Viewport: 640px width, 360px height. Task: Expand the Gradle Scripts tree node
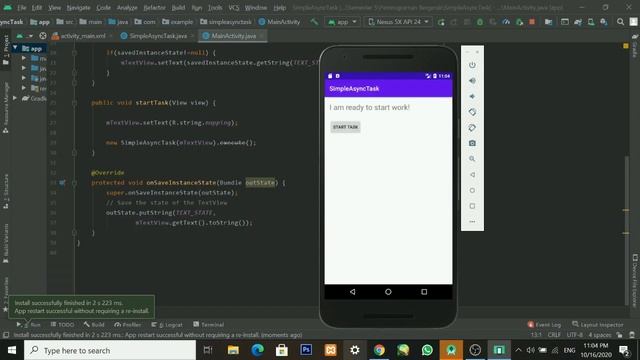(15, 98)
